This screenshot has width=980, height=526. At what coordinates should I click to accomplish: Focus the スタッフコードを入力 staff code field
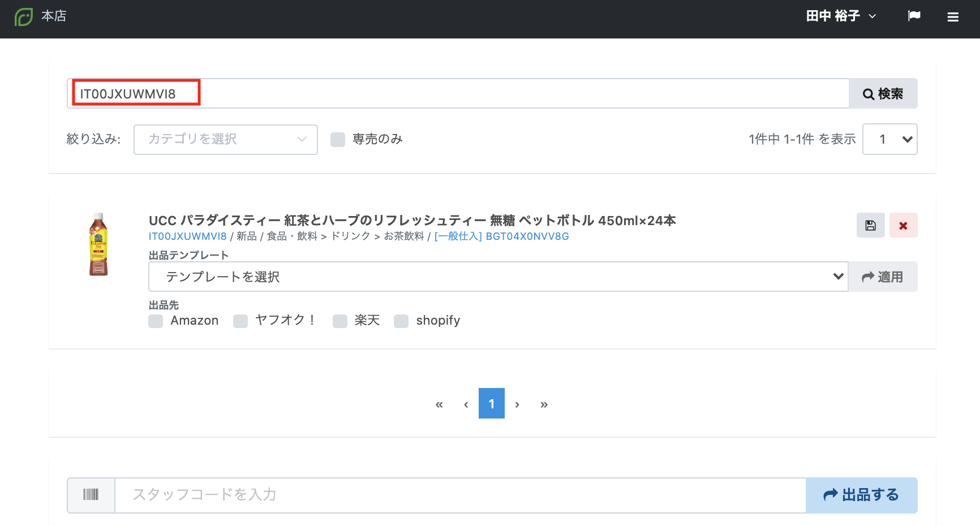click(x=460, y=495)
